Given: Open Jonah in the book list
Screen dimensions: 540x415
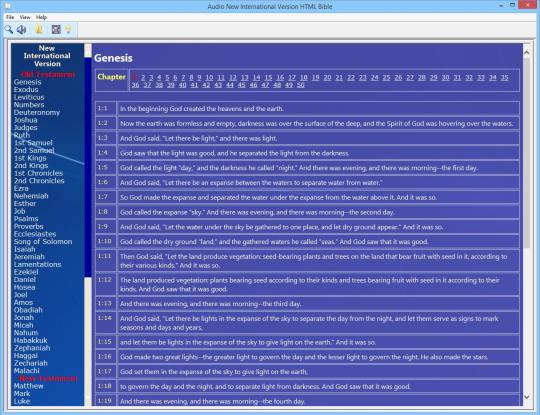Looking at the screenshot, I should (x=24, y=317).
